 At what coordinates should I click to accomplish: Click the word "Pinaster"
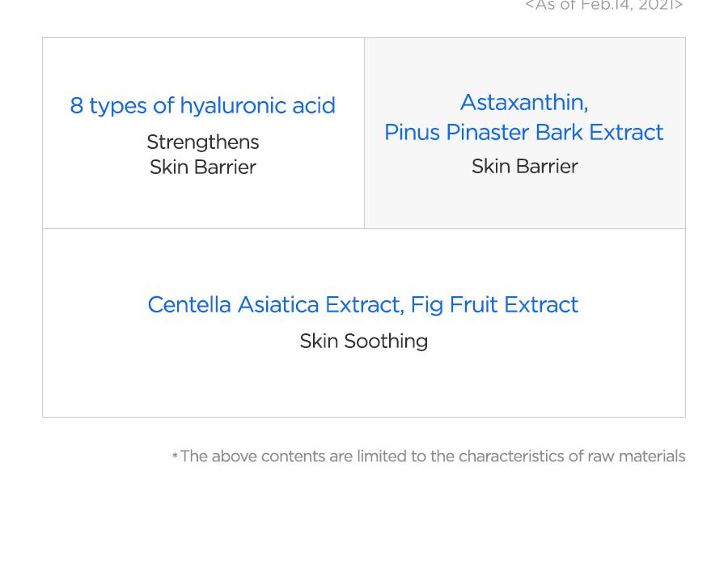pyautogui.click(x=487, y=132)
